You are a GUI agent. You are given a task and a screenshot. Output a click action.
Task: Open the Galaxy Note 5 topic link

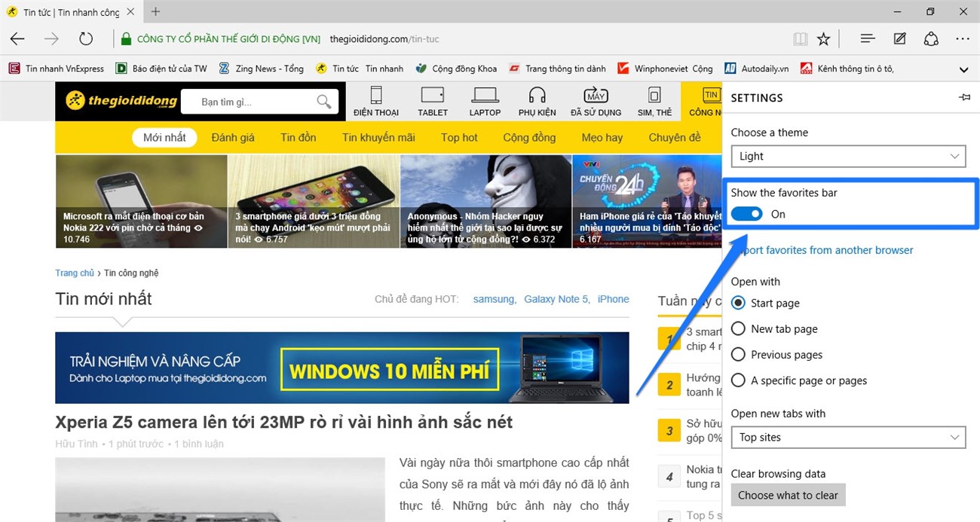[x=556, y=299]
